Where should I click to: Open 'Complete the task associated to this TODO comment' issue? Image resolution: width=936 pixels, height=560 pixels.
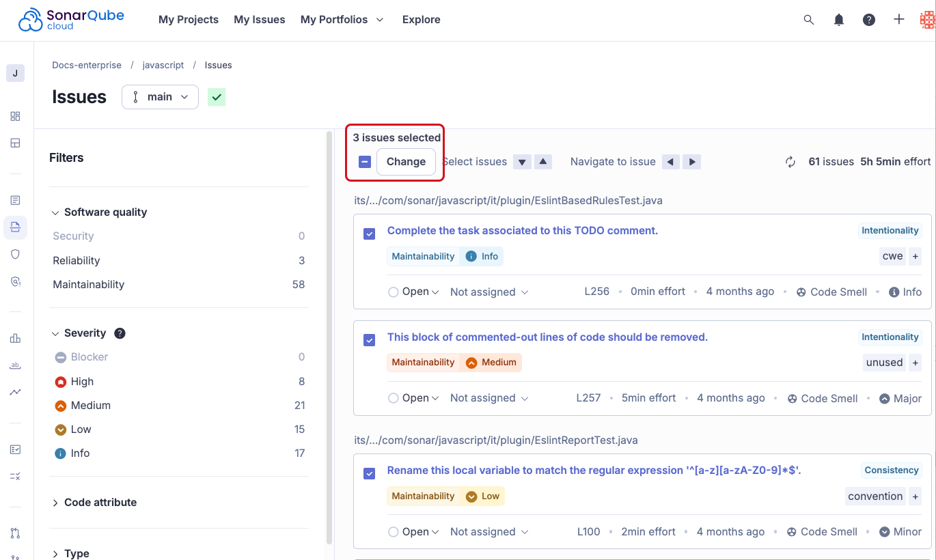[523, 231]
